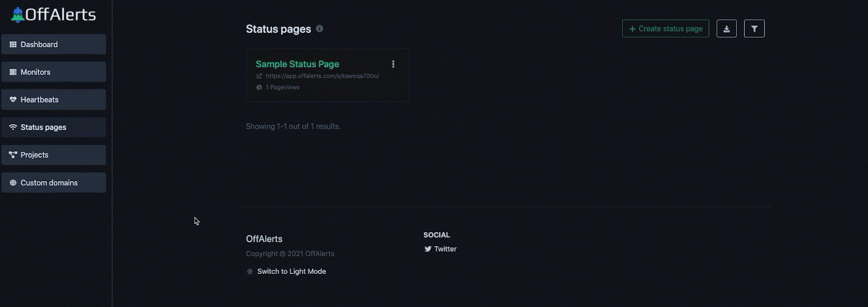Click the Twitter bird icon
Viewport: 868px width, 307px height.
tap(427, 249)
